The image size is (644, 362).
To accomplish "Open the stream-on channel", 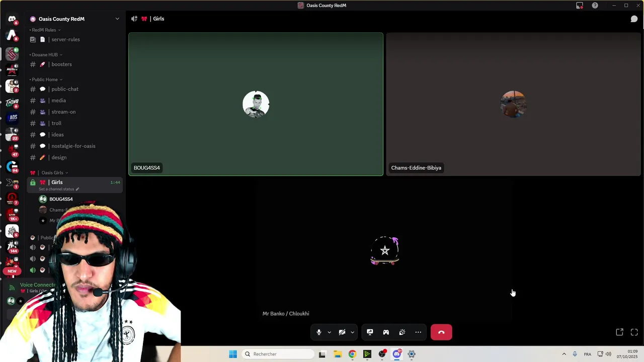I will click(75, 112).
